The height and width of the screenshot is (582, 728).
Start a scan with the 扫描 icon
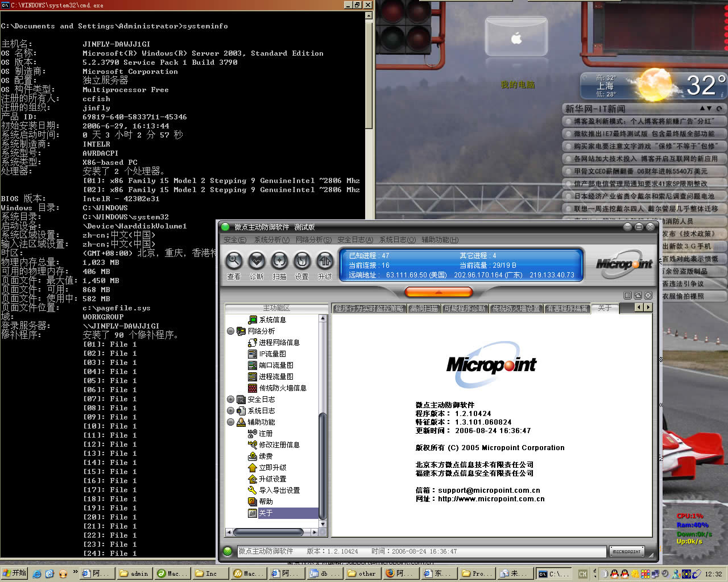279,261
